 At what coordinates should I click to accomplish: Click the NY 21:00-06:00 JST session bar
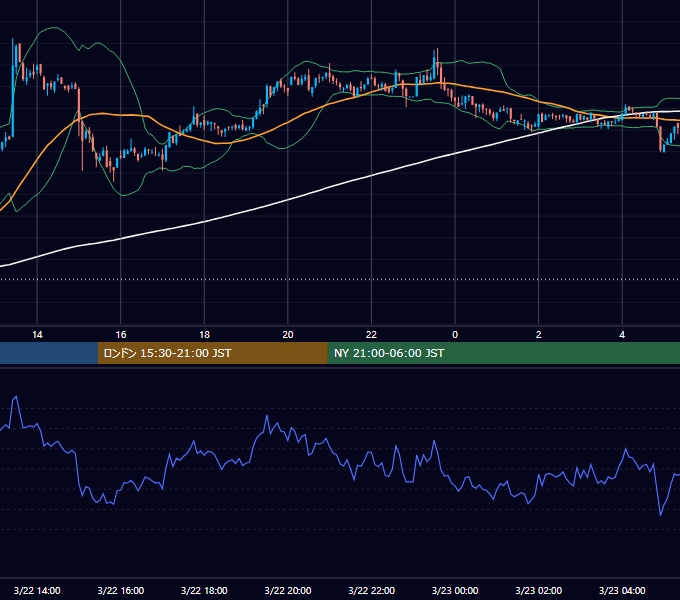tap(503, 353)
